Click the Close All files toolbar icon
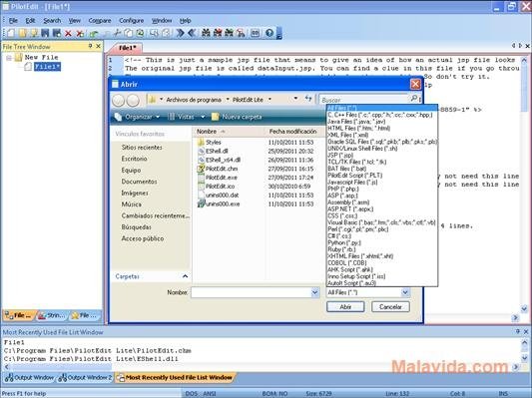The height and width of the screenshot is (398, 532). point(80,33)
